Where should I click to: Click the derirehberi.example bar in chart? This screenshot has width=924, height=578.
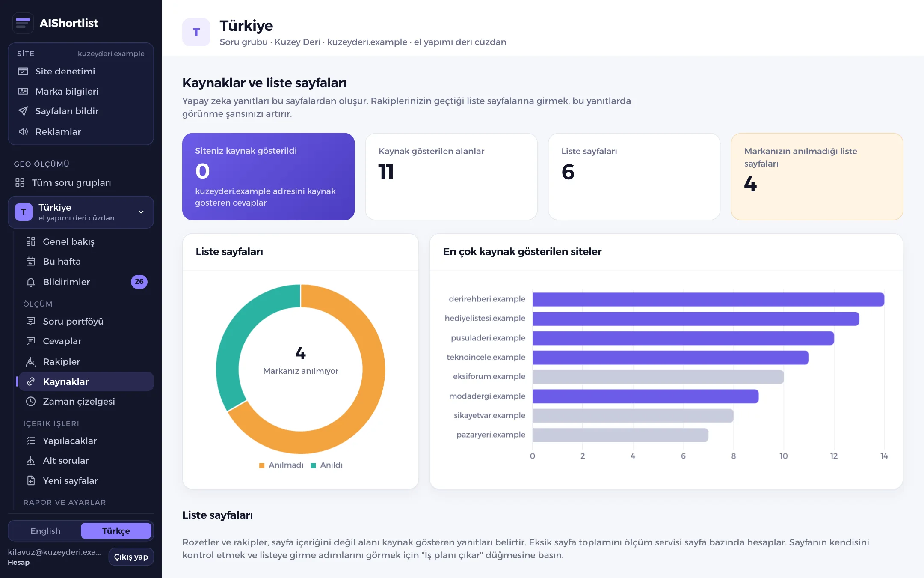[708, 299]
